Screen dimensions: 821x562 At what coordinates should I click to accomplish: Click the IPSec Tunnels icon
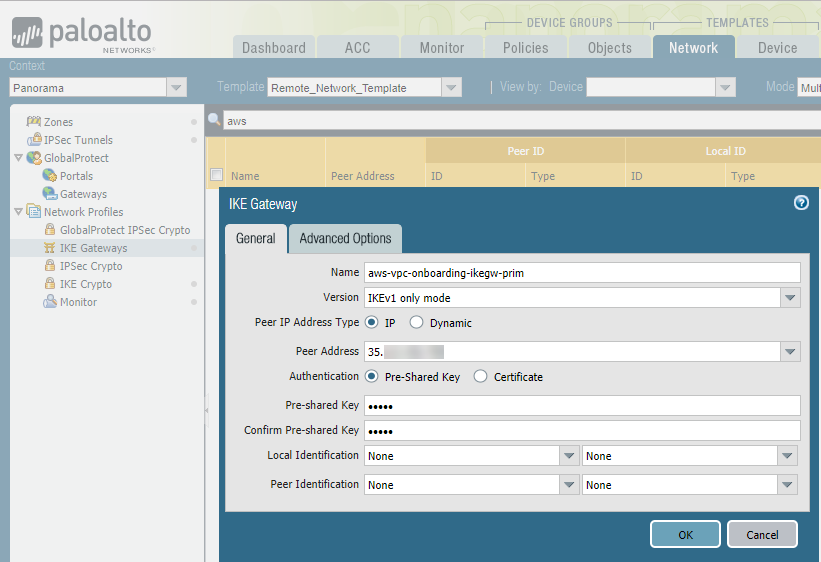[34, 140]
